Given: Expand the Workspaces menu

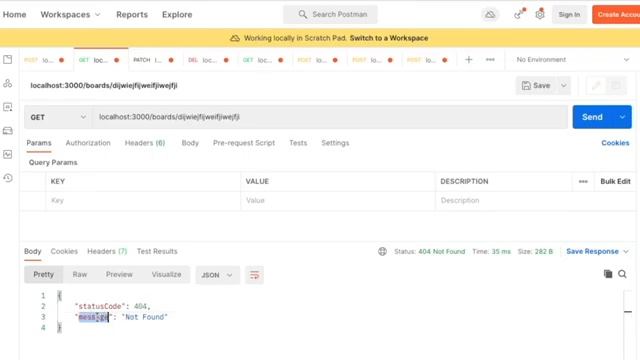Looking at the screenshot, I should (x=70, y=14).
